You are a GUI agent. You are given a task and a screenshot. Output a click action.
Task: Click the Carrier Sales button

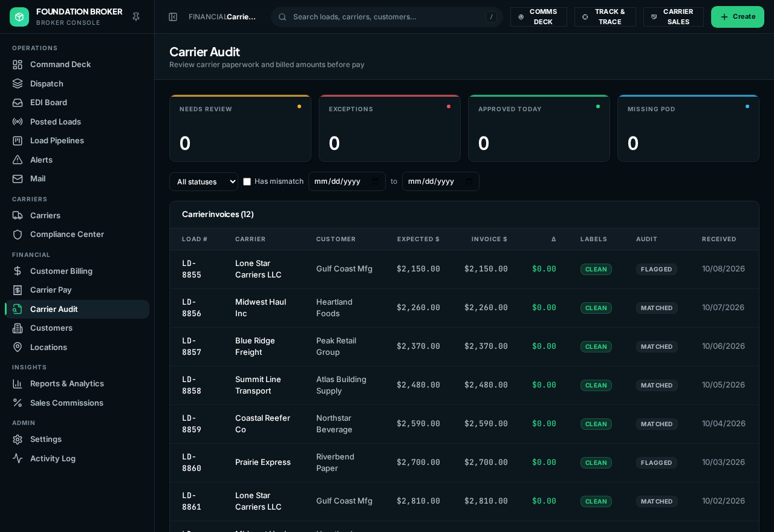[674, 17]
